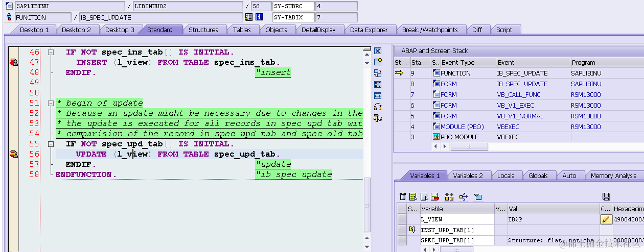Click the breakpoint icon on line 47
Screen dimensions: 644x252
tap(14, 62)
